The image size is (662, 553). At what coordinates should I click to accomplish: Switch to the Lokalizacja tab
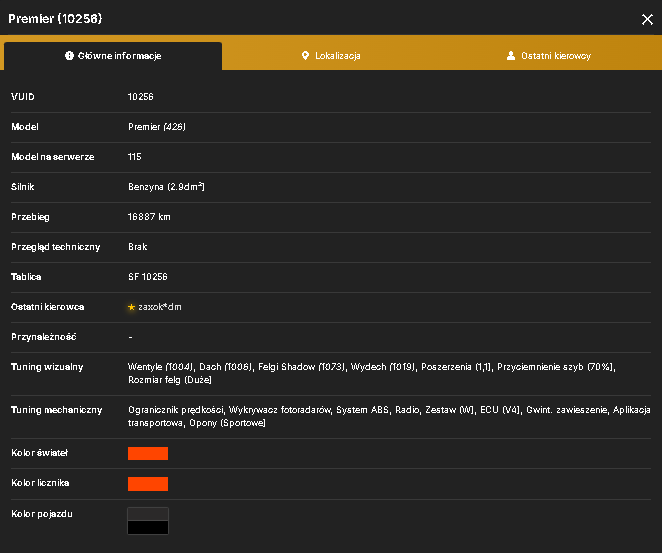(331, 56)
